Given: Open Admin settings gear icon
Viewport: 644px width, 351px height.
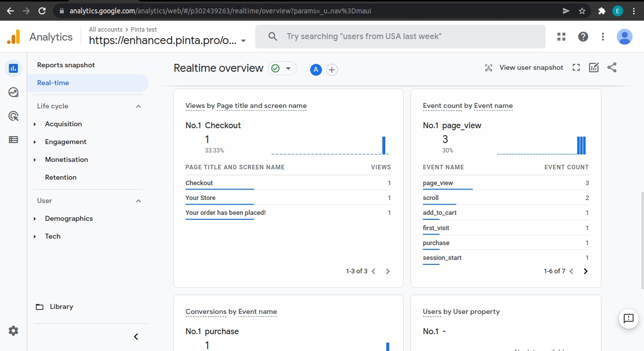Looking at the screenshot, I should [x=13, y=331].
